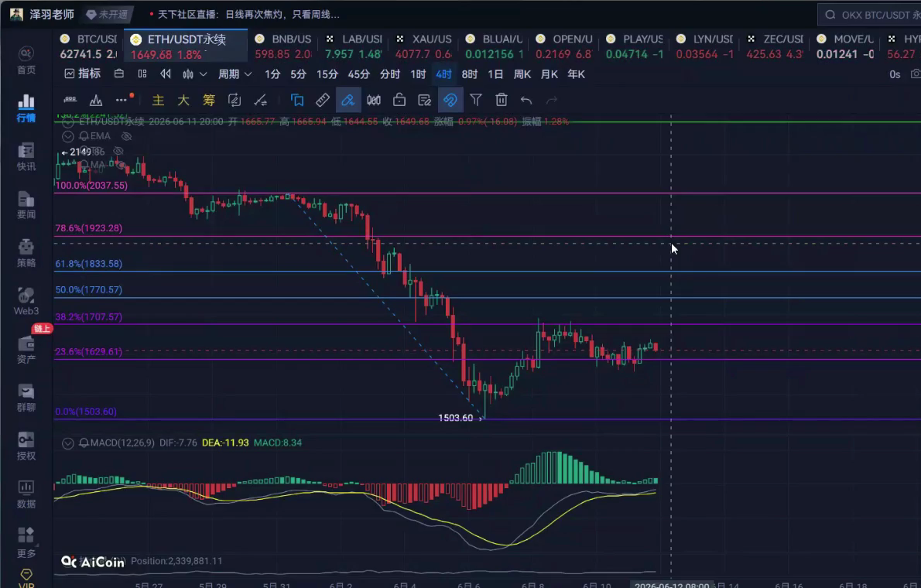The image size is (921, 588).
Task: Switch to the BNB/USDT ticker tab
Action: coord(284,46)
